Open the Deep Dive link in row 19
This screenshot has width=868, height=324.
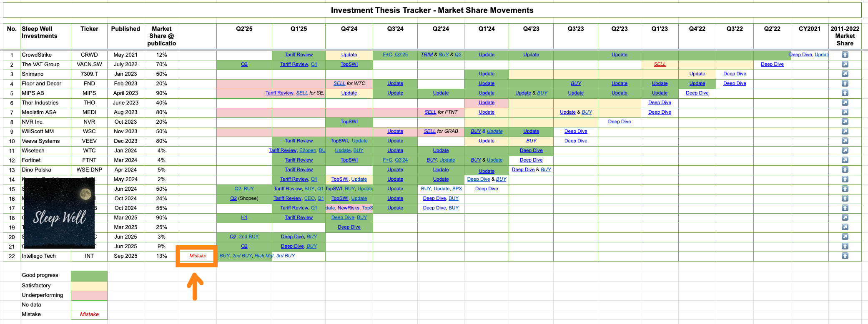[x=349, y=227]
